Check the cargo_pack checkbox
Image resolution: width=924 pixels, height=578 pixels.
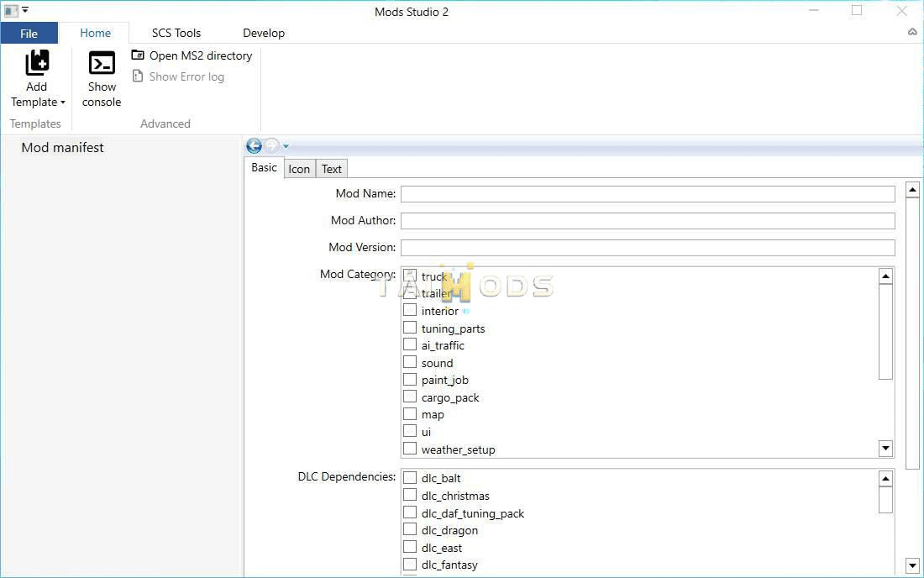point(410,397)
